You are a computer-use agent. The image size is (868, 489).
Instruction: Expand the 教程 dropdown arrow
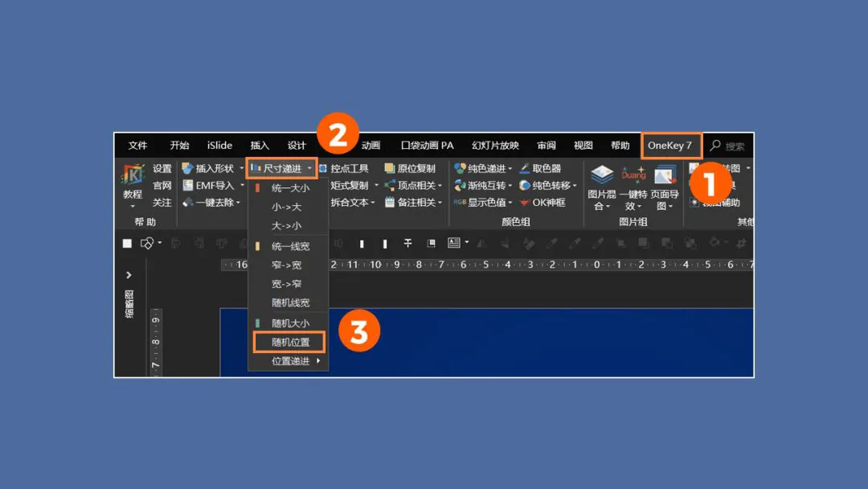pos(133,206)
